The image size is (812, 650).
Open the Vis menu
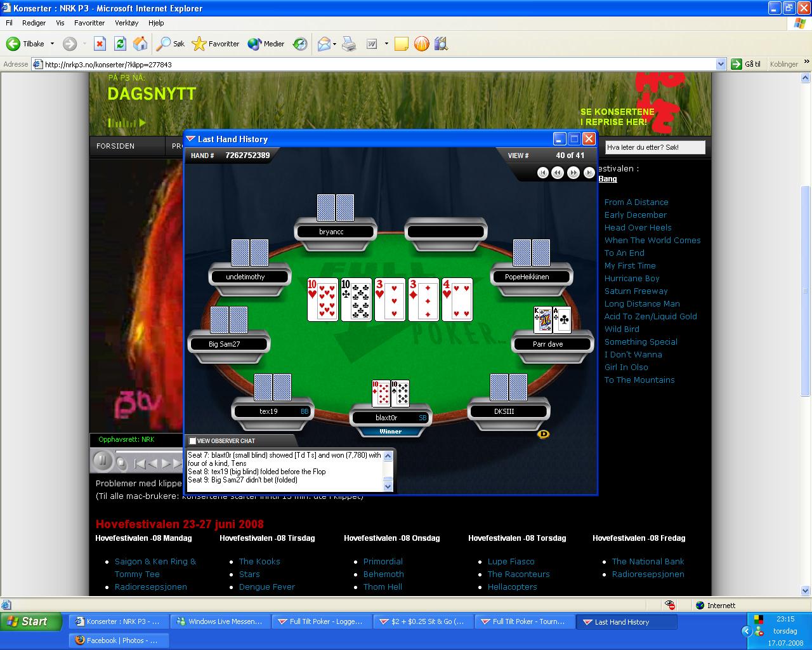click(60, 23)
